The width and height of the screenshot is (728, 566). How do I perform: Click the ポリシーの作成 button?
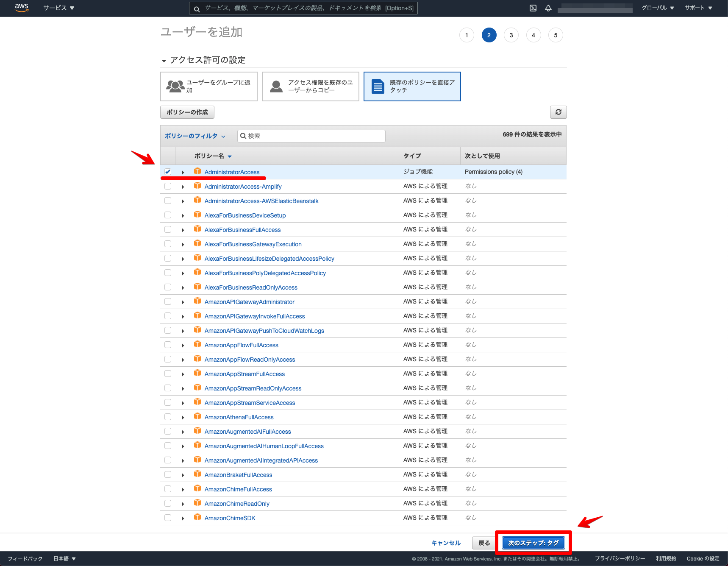(x=187, y=112)
